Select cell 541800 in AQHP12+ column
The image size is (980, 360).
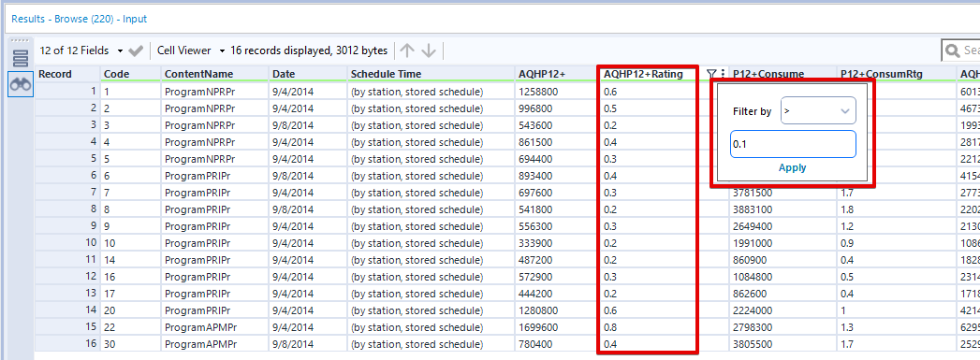coord(556,209)
